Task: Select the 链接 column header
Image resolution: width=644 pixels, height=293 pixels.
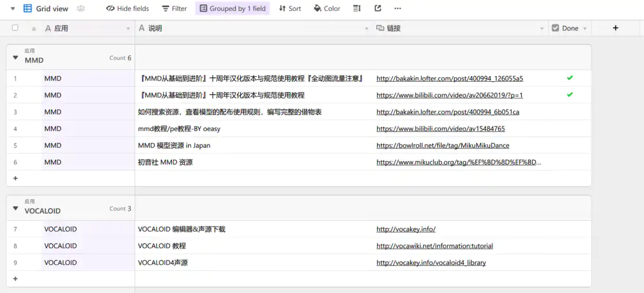Action: point(461,28)
